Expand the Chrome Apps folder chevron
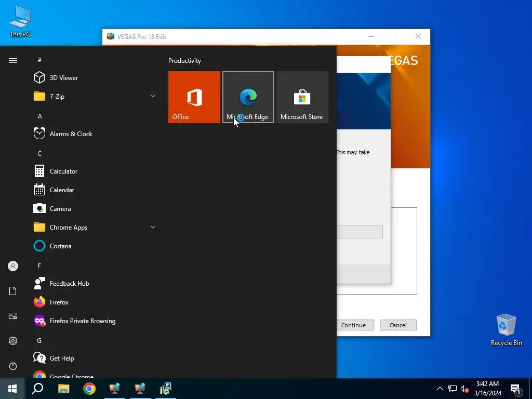Viewport: 532px width, 399px height. (153, 228)
